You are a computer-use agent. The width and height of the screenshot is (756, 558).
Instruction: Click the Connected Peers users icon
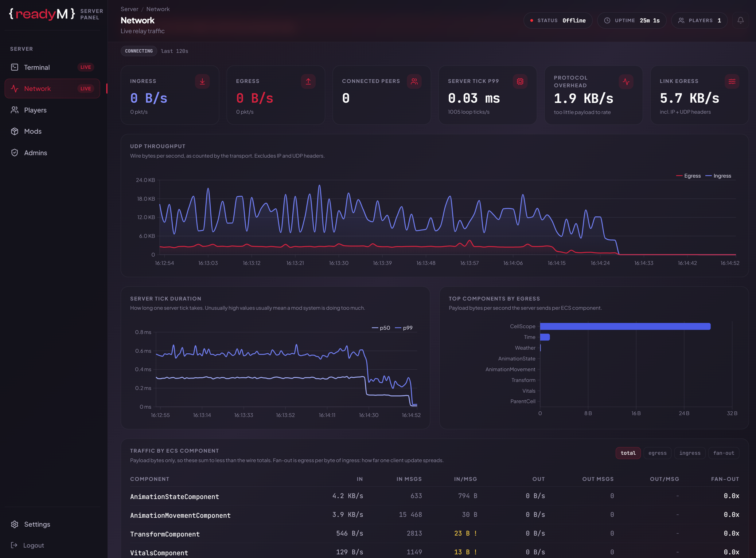coord(414,81)
